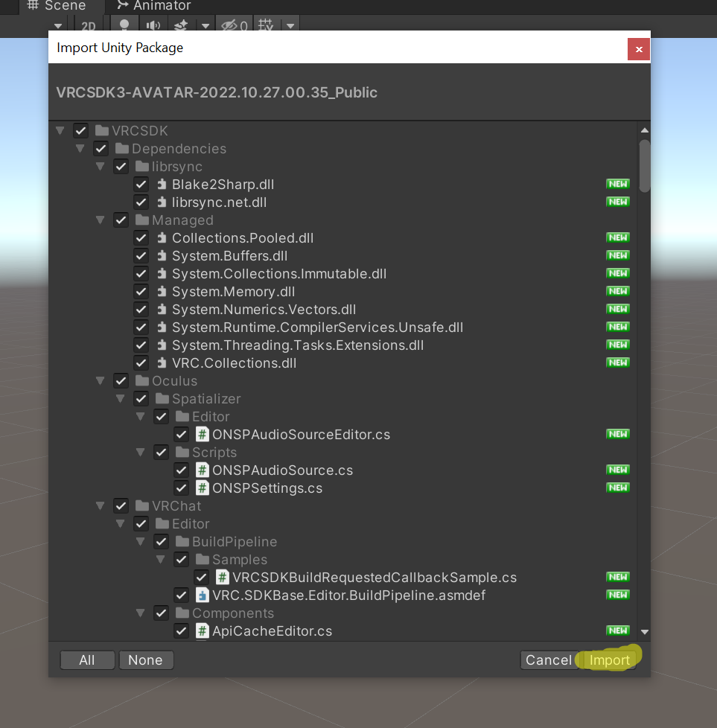Click the Dependencies folder icon

121,149
